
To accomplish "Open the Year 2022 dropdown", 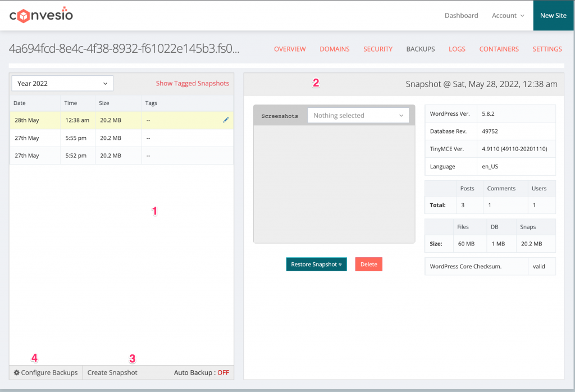I will pos(62,83).
